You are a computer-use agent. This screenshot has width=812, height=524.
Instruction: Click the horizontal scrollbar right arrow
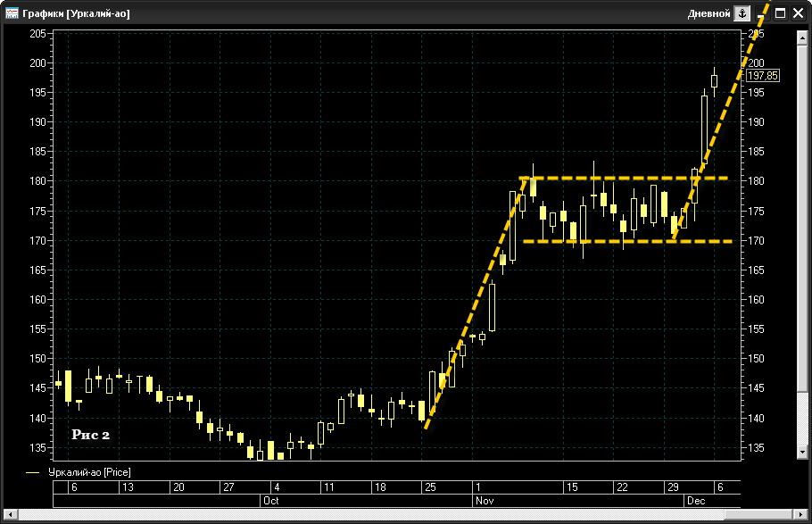pos(801,515)
